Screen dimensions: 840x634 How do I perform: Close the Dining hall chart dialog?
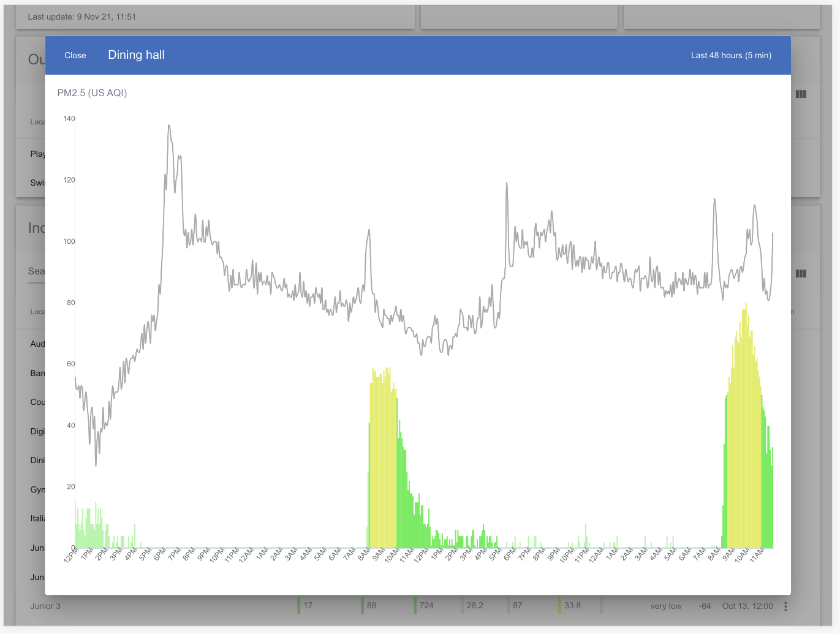coord(75,55)
